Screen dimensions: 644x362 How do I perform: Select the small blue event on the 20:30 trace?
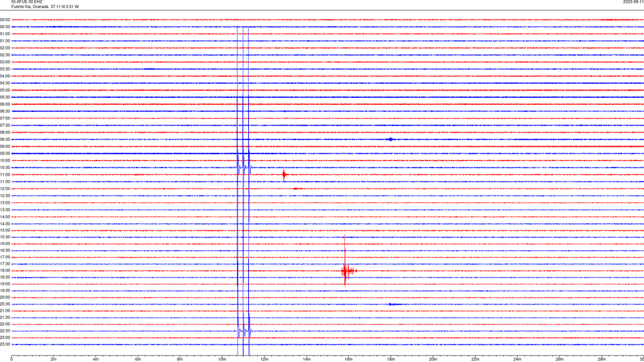[x=394, y=304]
